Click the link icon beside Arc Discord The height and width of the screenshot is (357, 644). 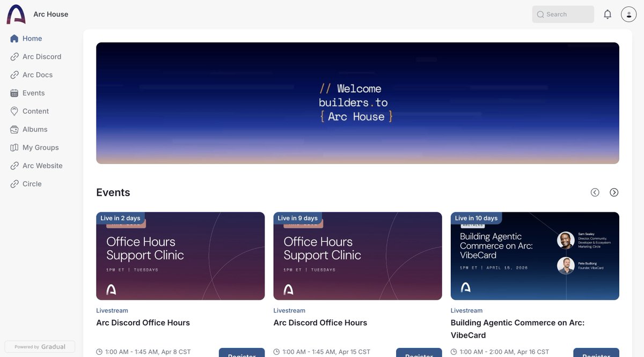tap(14, 57)
